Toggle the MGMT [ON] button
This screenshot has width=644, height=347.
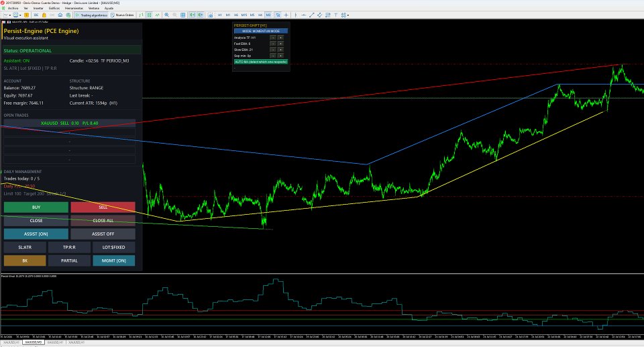point(114,260)
